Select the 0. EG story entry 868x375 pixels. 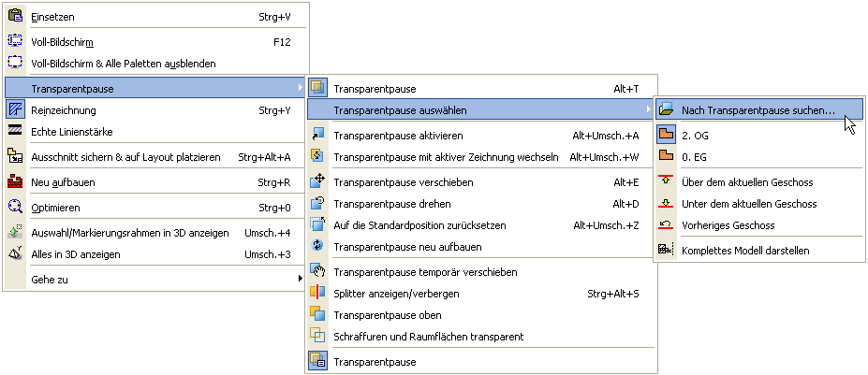pos(694,157)
